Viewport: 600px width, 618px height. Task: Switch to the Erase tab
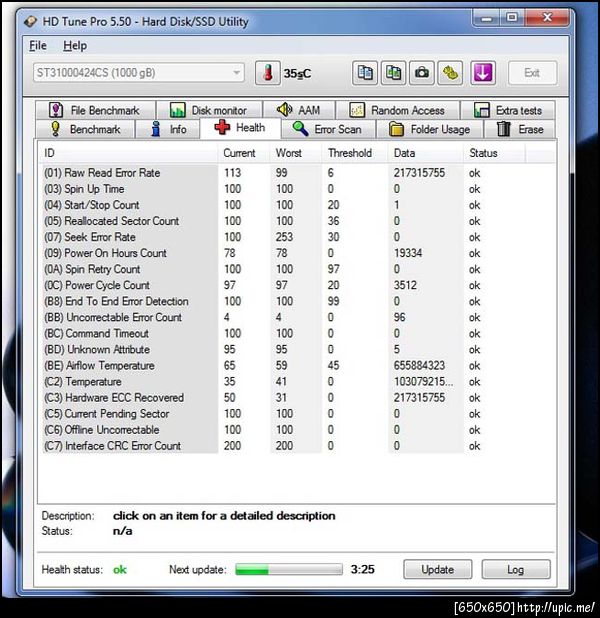pyautogui.click(x=520, y=129)
